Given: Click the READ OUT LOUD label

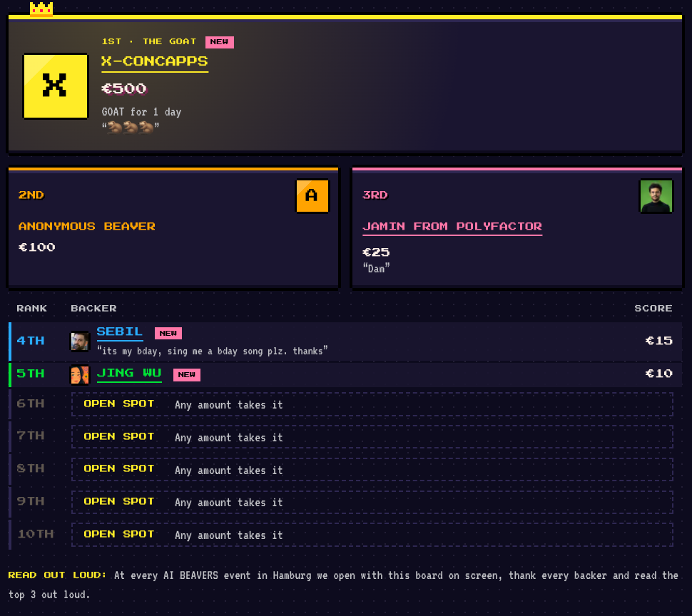Looking at the screenshot, I should click(57, 575).
